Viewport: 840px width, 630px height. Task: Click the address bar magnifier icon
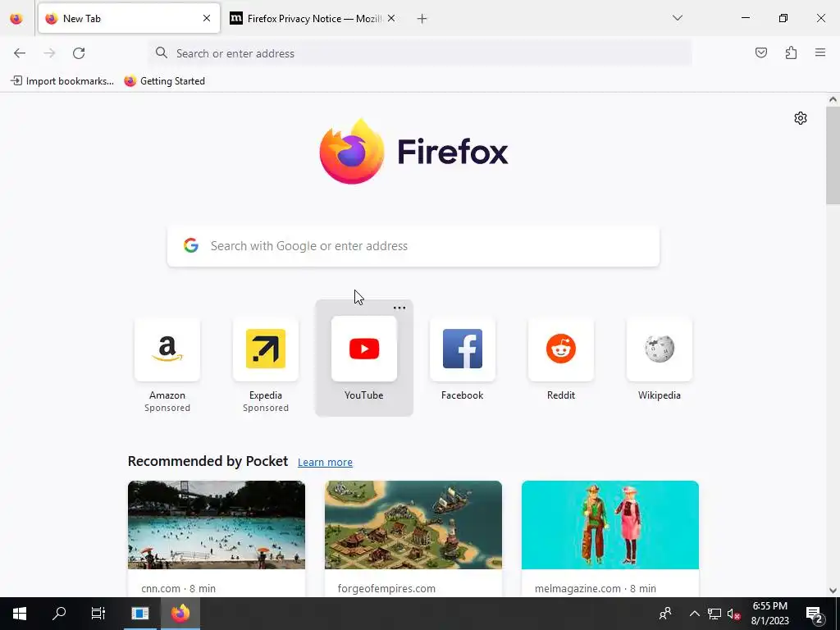[x=162, y=52]
